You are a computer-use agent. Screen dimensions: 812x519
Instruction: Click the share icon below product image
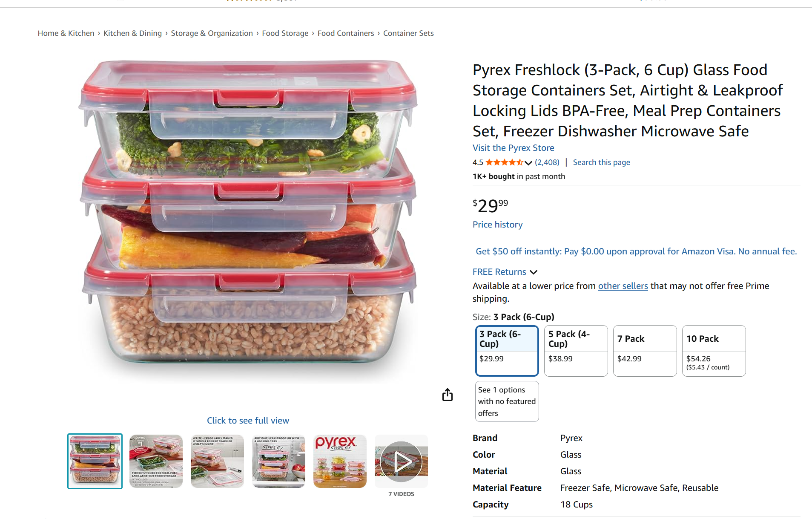[447, 395]
